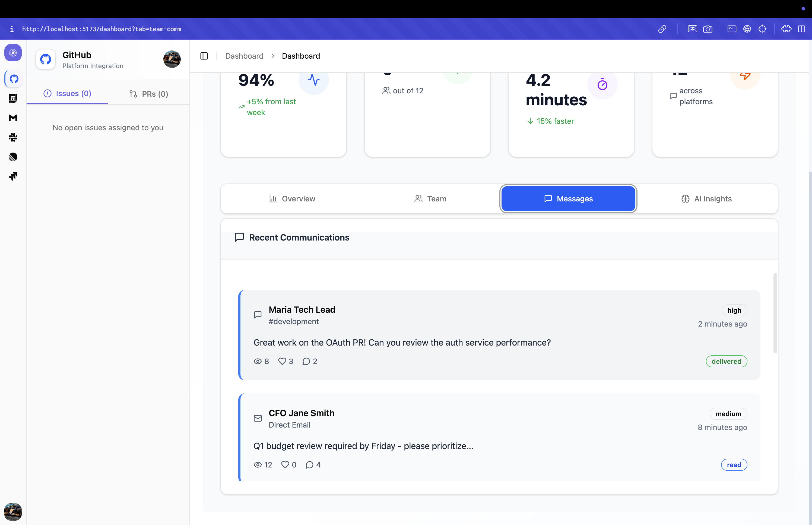This screenshot has width=812, height=525.
Task: Open the Jira sidebar icon
Action: coord(13,176)
